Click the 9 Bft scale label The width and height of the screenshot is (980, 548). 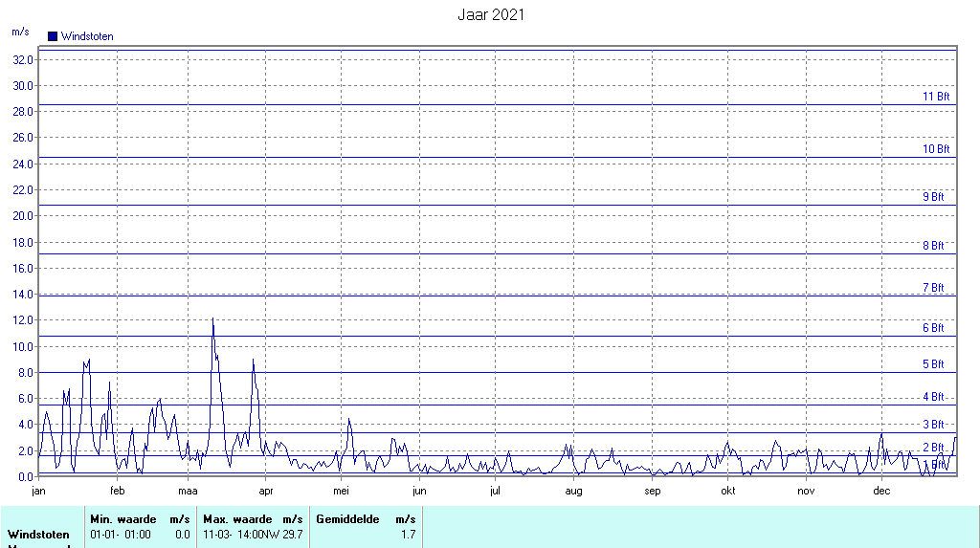[x=933, y=197]
